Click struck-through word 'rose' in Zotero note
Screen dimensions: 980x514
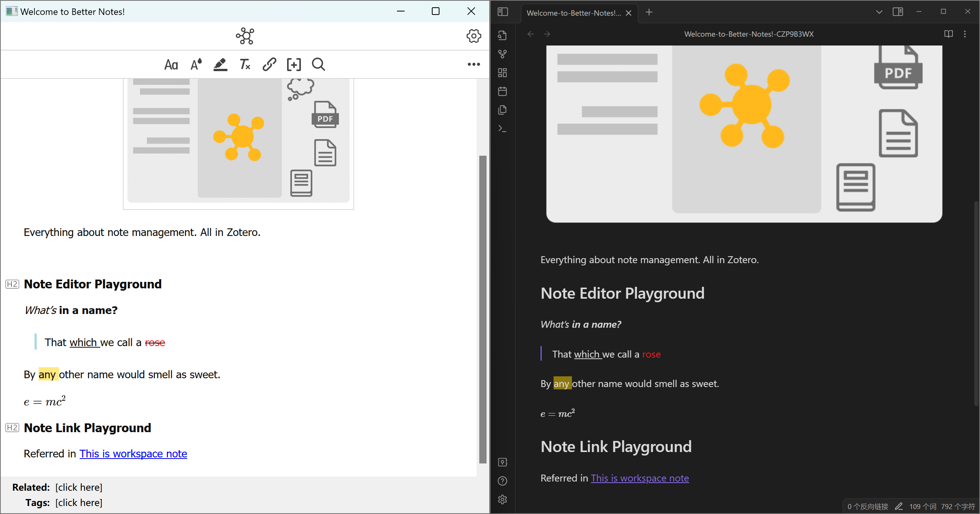pos(155,342)
